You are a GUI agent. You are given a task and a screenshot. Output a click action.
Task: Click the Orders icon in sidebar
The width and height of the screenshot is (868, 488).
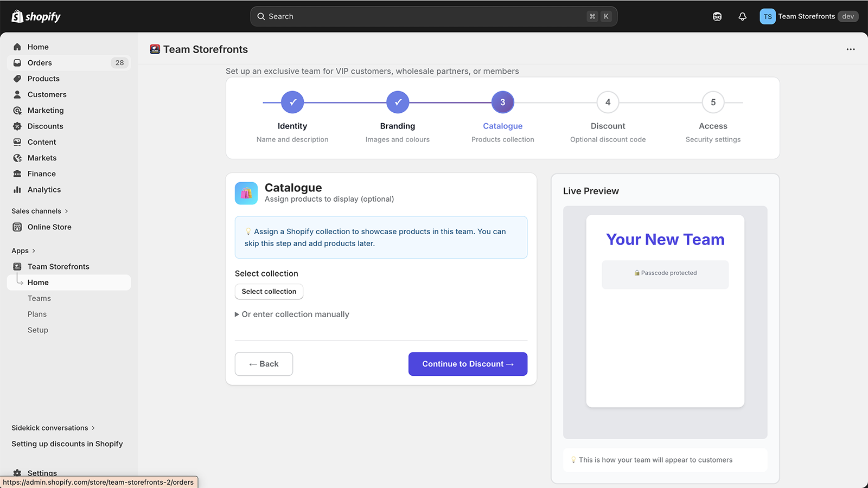point(17,63)
